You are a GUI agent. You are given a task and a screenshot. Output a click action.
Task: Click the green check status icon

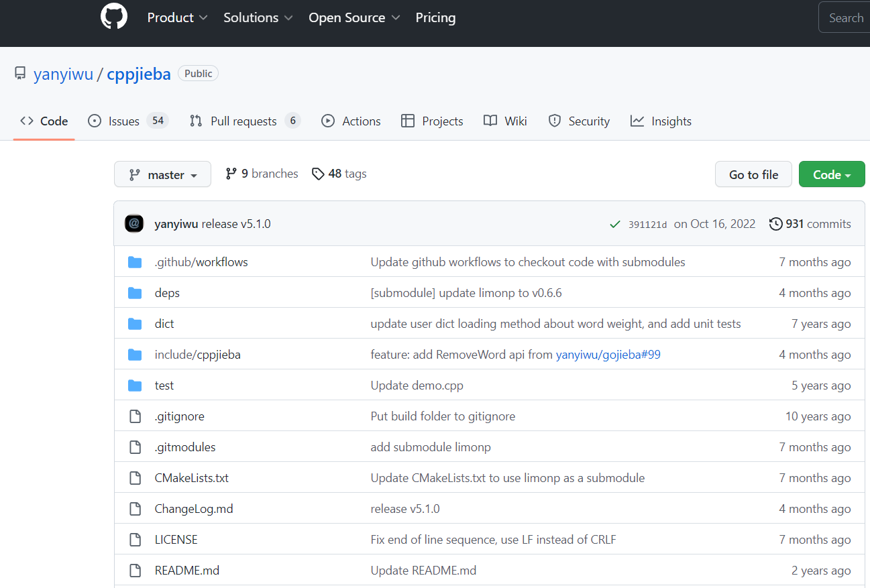614,224
